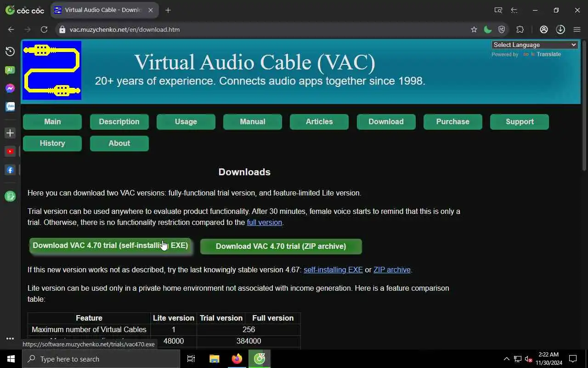The width and height of the screenshot is (588, 368).
Task: Click the Lite version table header
Action: click(174, 318)
